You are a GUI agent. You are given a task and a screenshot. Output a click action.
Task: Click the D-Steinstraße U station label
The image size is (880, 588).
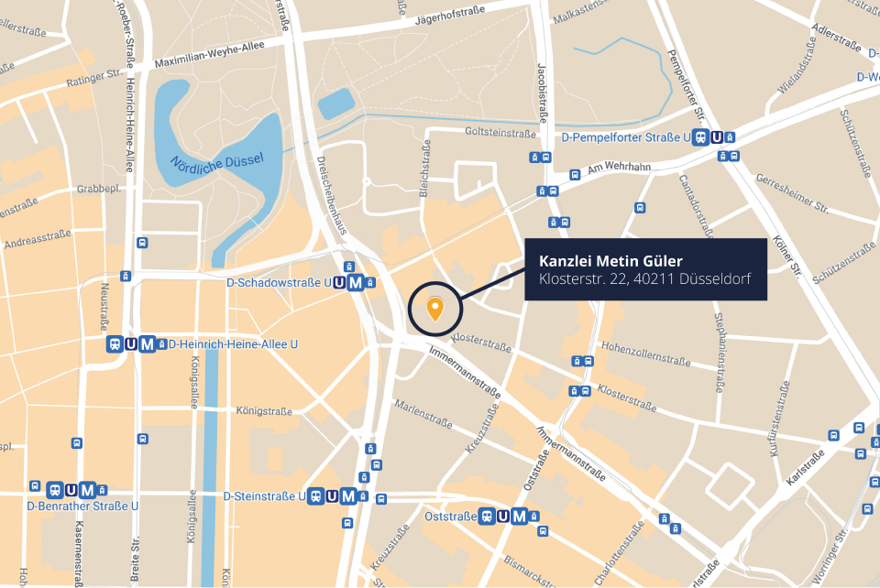[264, 496]
